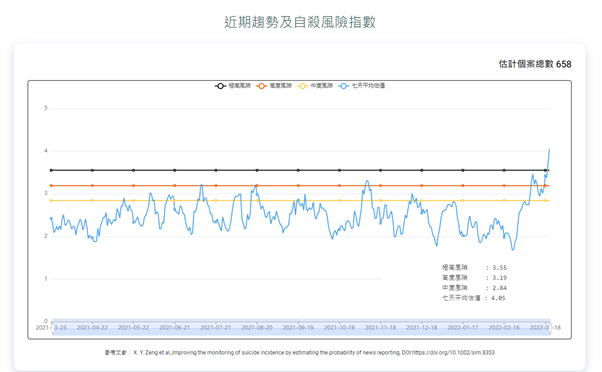Click the yellow circle legend marker for 中度風險
This screenshot has width=602, height=372.
302,86
